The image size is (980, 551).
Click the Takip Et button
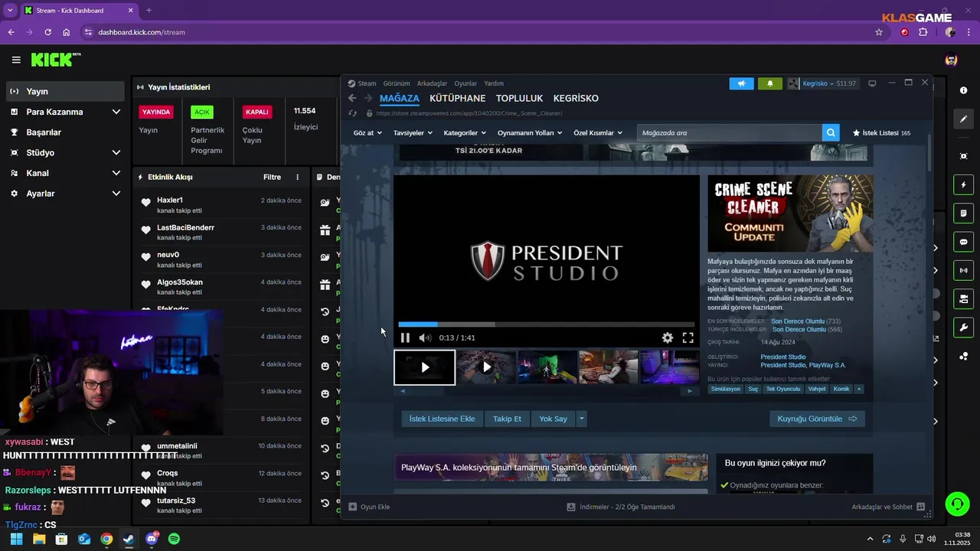click(x=507, y=419)
